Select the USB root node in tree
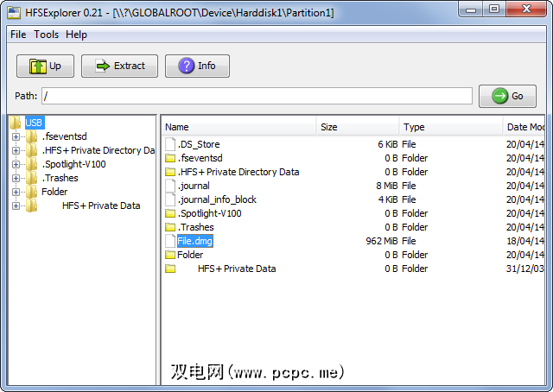Screen dimensions: 553x392 [34, 123]
